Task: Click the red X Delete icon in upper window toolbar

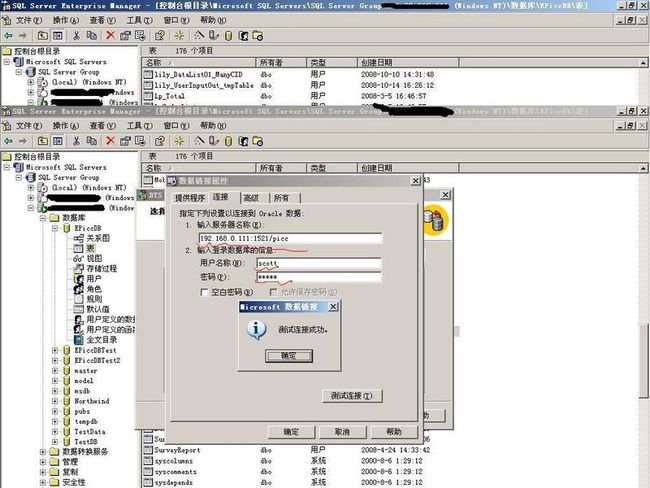Action: pos(110,36)
